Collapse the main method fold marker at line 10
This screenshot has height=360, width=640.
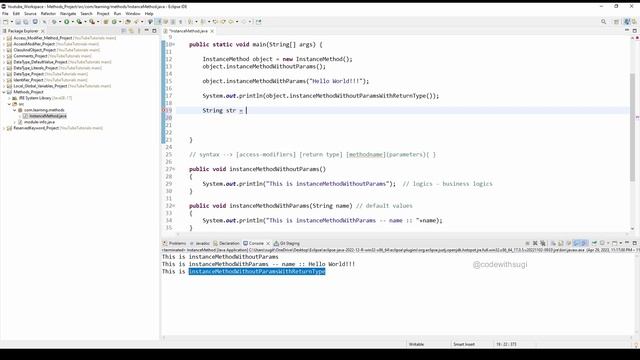coord(173,44)
